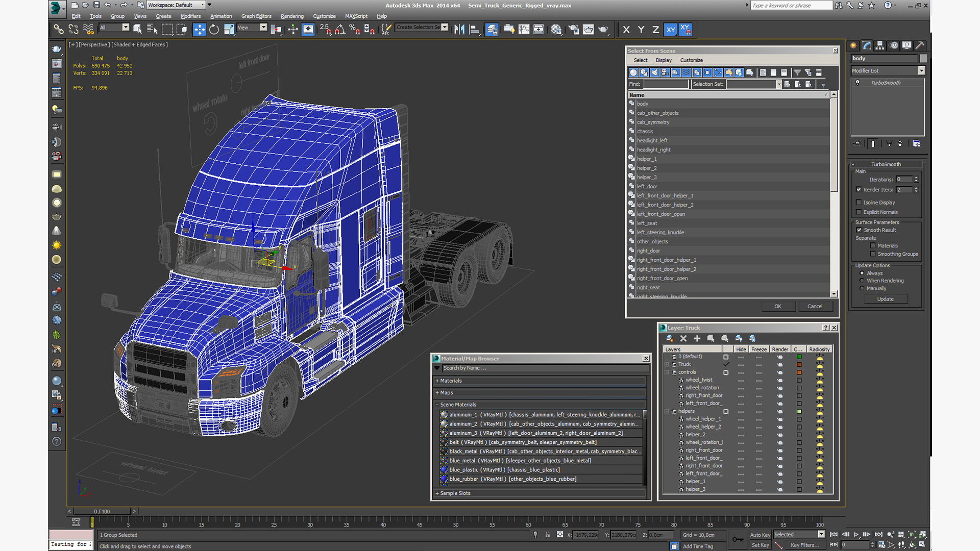980x551 pixels.
Task: Toggle the Percent Snap icon
Action: point(355,30)
